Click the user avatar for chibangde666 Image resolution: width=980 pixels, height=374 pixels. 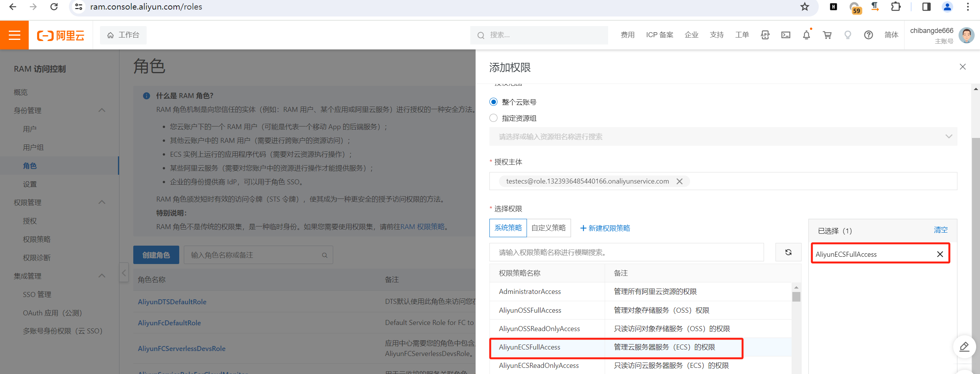point(966,35)
